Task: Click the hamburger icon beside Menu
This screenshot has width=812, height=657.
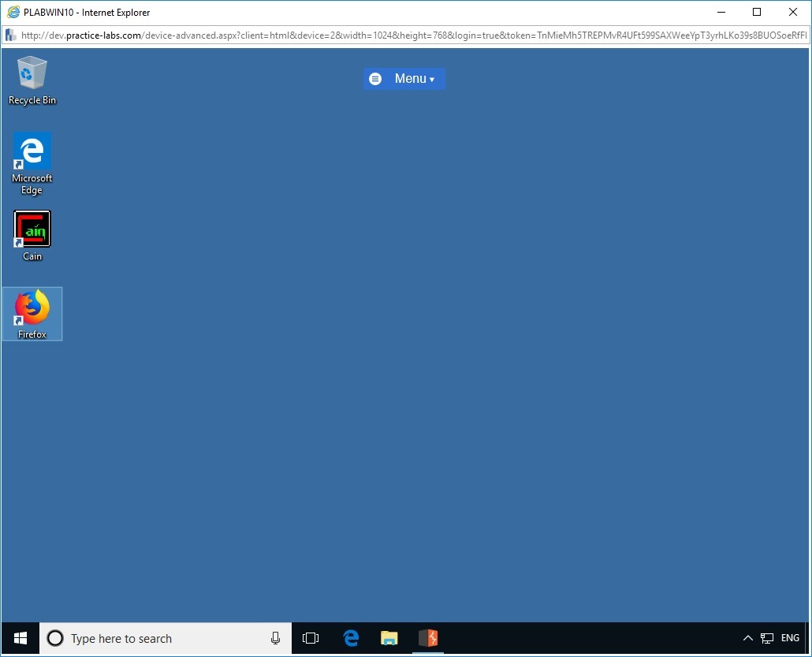Action: pyautogui.click(x=375, y=78)
